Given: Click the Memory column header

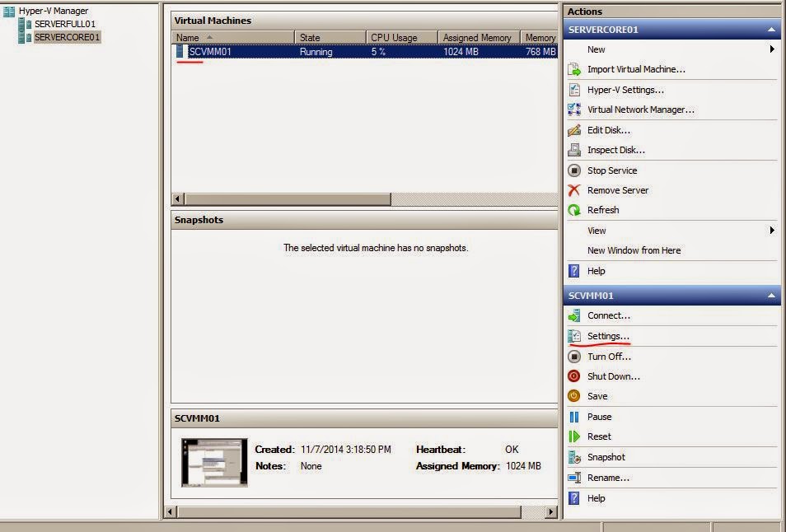Looking at the screenshot, I should [x=540, y=38].
